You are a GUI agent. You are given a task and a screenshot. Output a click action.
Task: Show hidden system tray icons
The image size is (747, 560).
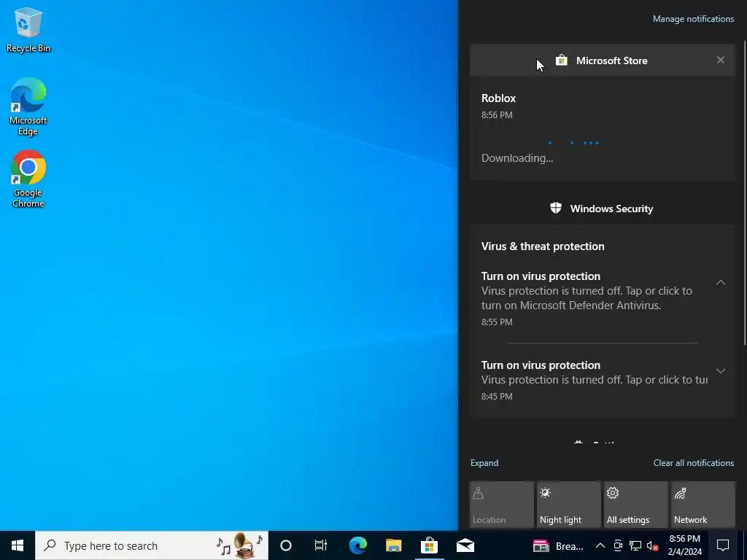600,545
